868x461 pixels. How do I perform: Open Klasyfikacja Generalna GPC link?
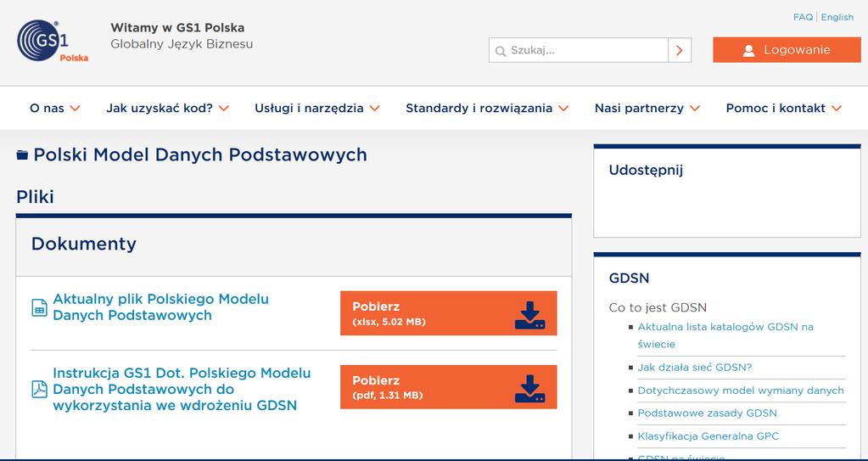pyautogui.click(x=708, y=436)
